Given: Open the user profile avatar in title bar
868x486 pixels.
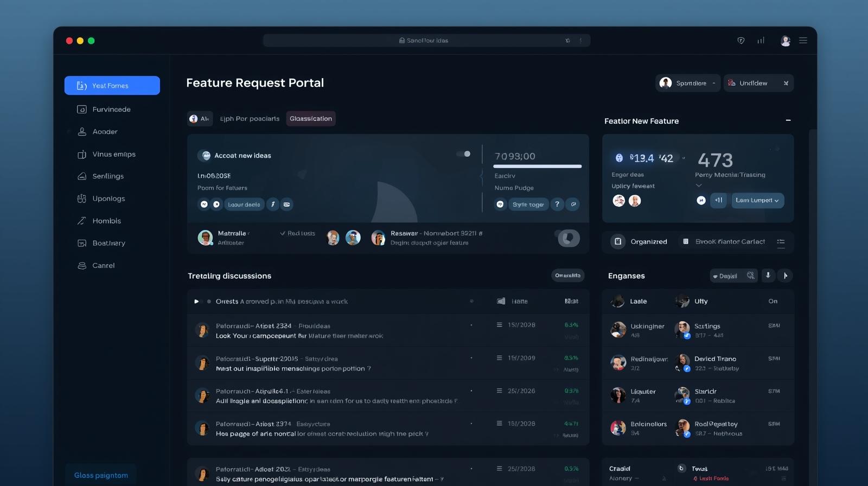Looking at the screenshot, I should (785, 41).
